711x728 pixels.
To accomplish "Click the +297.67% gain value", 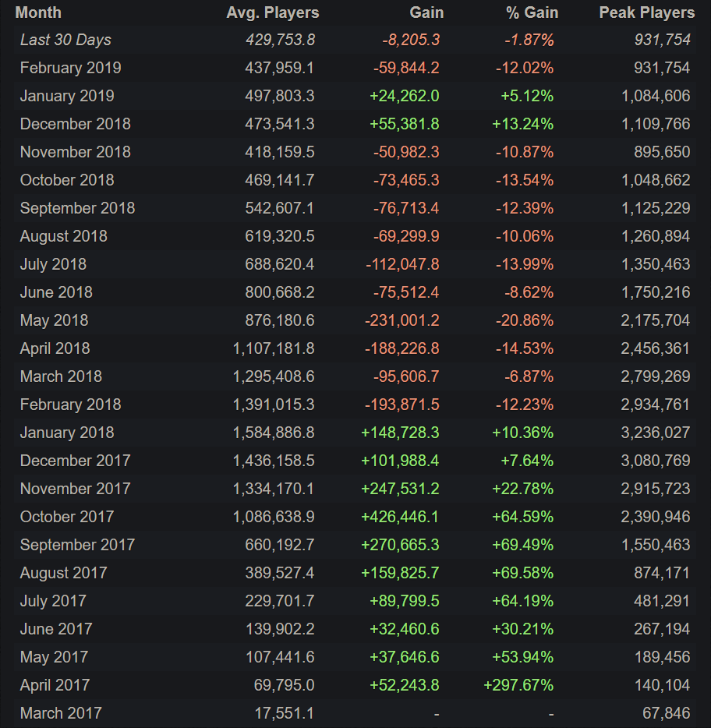I will pyautogui.click(x=518, y=685).
